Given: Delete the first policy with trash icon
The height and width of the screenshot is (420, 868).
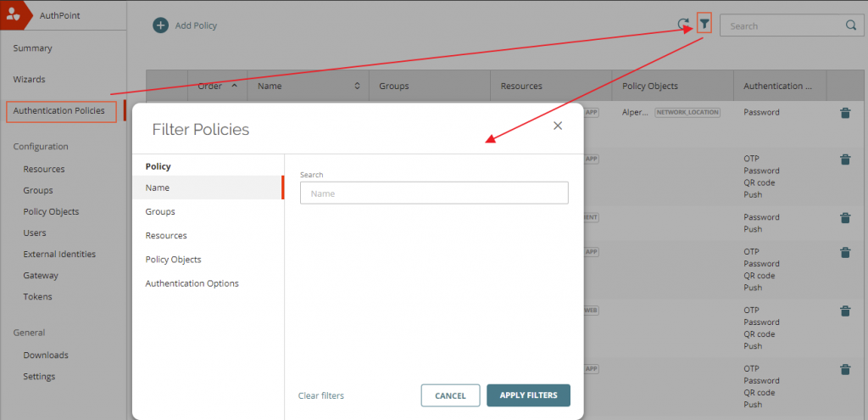Looking at the screenshot, I should pyautogui.click(x=845, y=112).
